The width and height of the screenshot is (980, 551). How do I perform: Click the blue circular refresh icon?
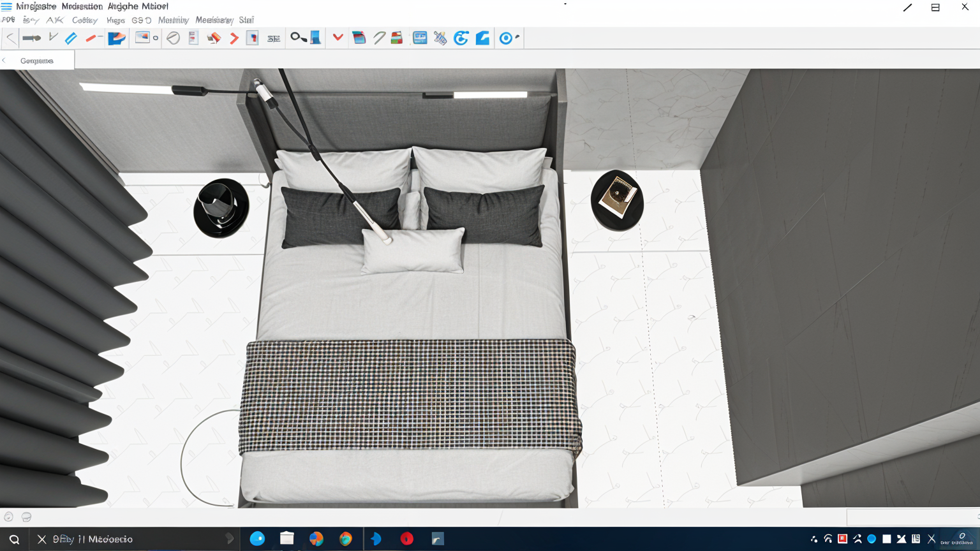click(461, 38)
